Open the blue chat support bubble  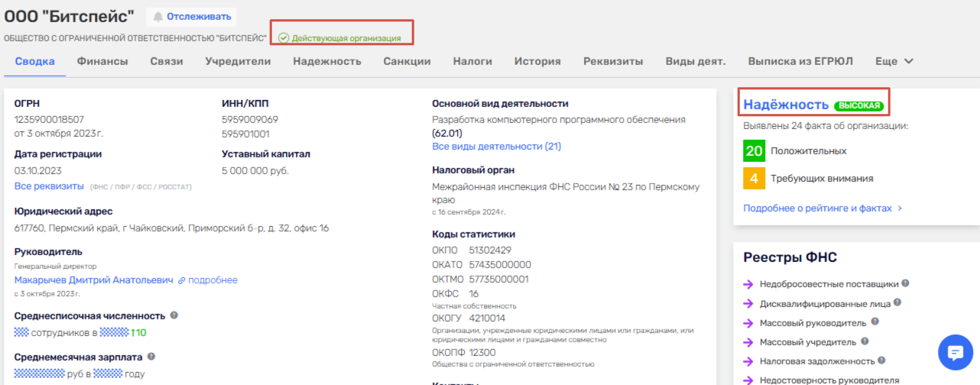955,352
